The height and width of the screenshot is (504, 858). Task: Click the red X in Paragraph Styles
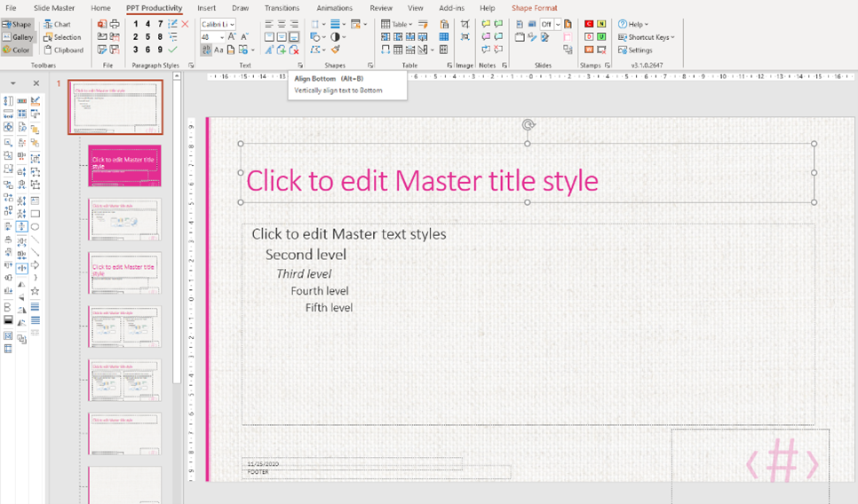tap(185, 24)
